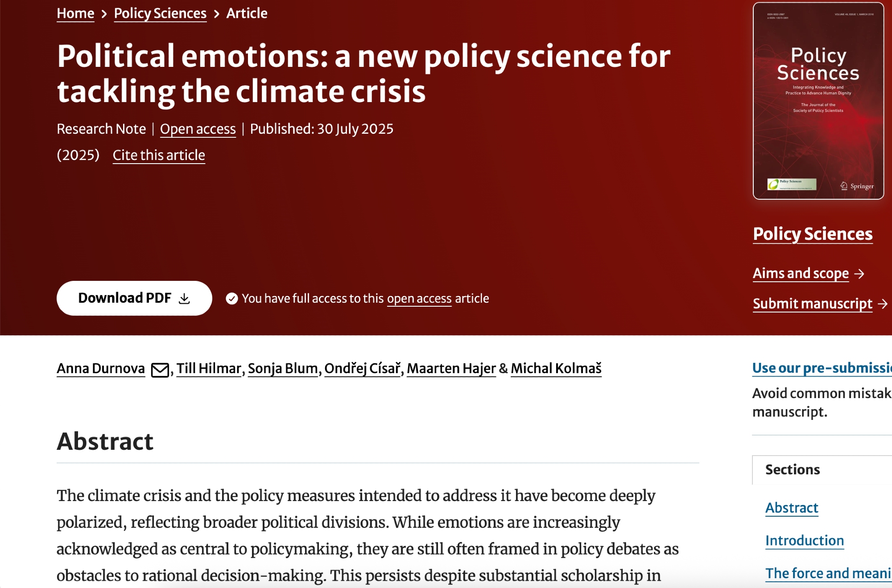This screenshot has height=588, width=892.
Task: Click the Open access label link
Action: pos(198,129)
